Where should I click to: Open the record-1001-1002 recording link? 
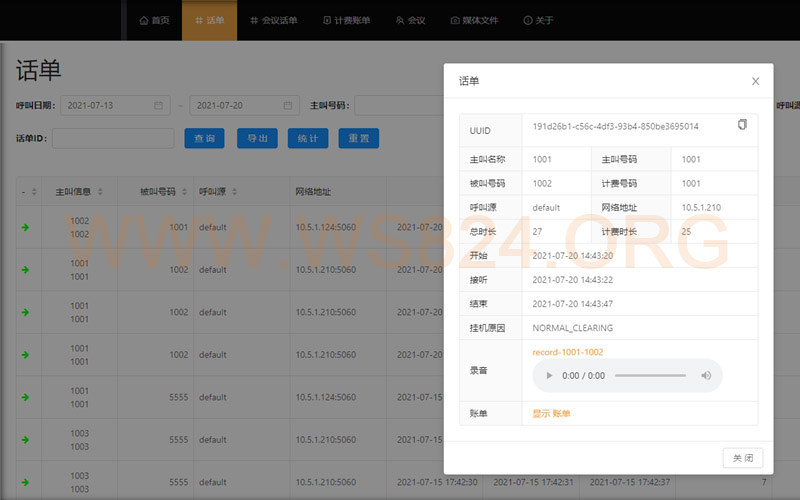567,352
